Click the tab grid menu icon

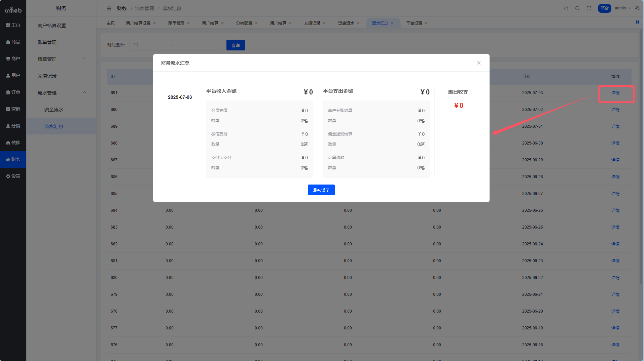coord(637,22)
